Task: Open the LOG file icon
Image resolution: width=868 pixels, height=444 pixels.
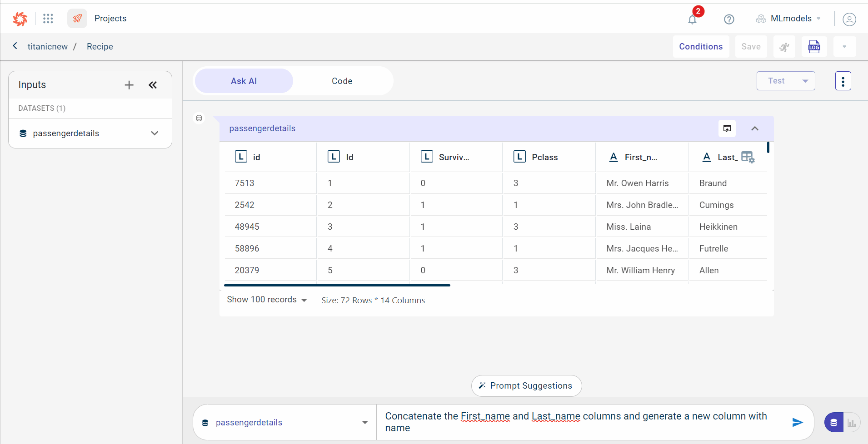Action: tap(814, 47)
